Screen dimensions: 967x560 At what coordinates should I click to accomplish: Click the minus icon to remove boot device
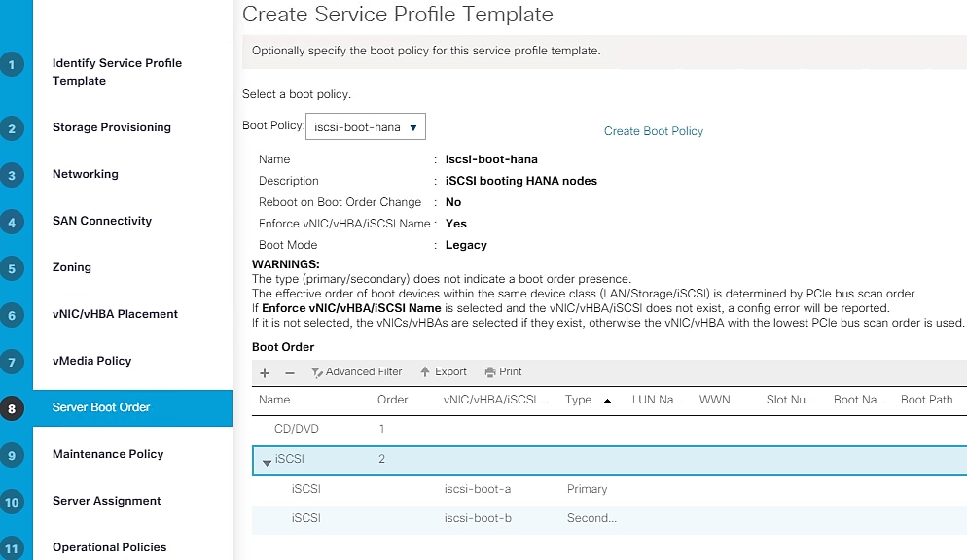(x=289, y=372)
